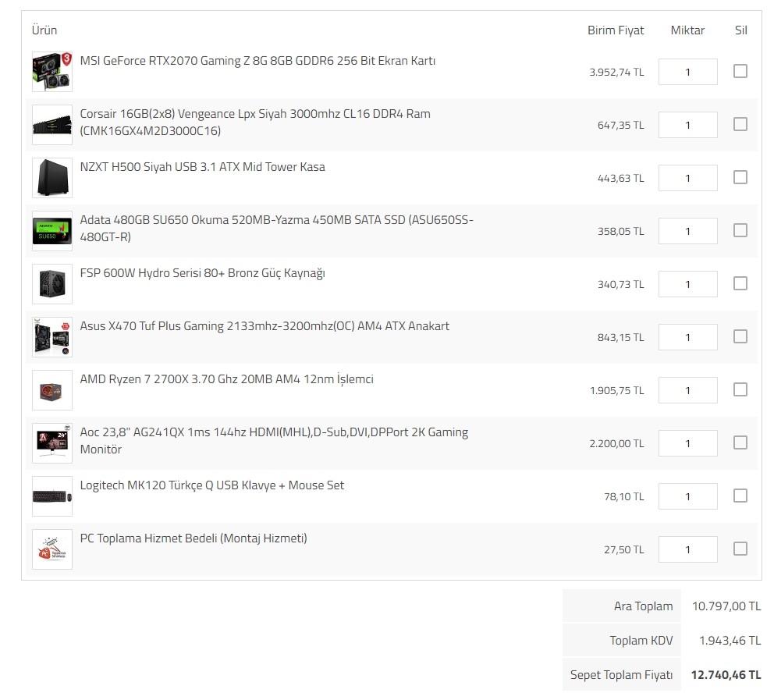This screenshot has height=700, width=774.
Task: Select delete checkbox for Logitech MK120 set
Action: pyautogui.click(x=740, y=496)
